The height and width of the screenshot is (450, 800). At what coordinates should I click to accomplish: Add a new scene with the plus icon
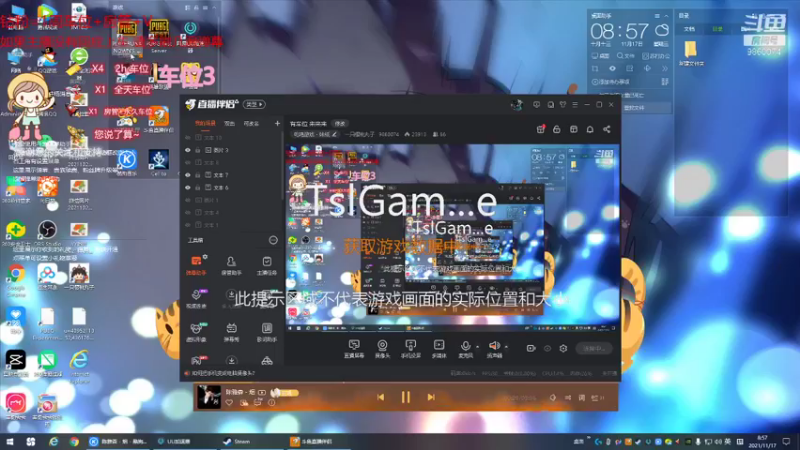(277, 123)
